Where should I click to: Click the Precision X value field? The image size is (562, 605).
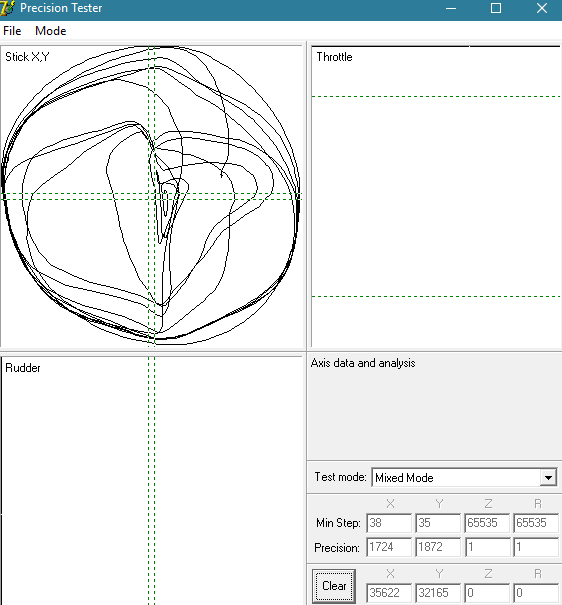[x=389, y=547]
